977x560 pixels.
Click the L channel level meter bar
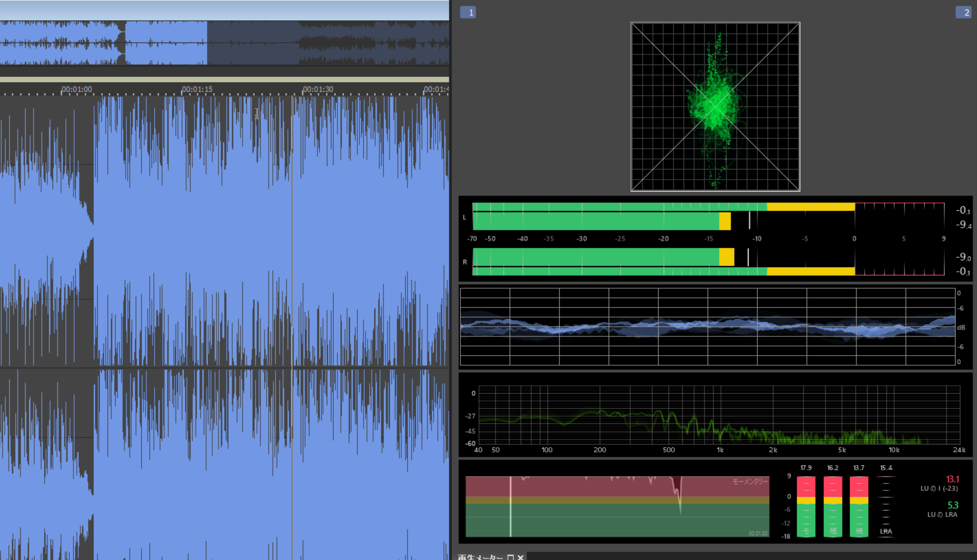point(596,221)
